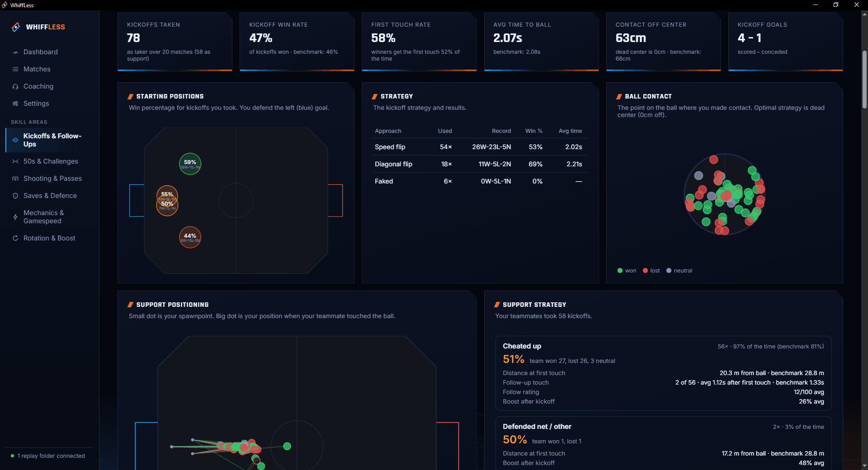Click the Kickoffs & Follow-Ups target icon

tap(15, 140)
